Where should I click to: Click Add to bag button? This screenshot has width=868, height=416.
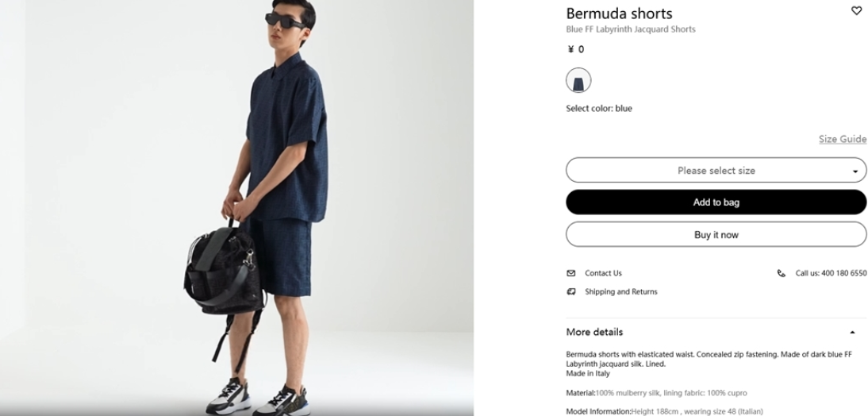(x=716, y=202)
